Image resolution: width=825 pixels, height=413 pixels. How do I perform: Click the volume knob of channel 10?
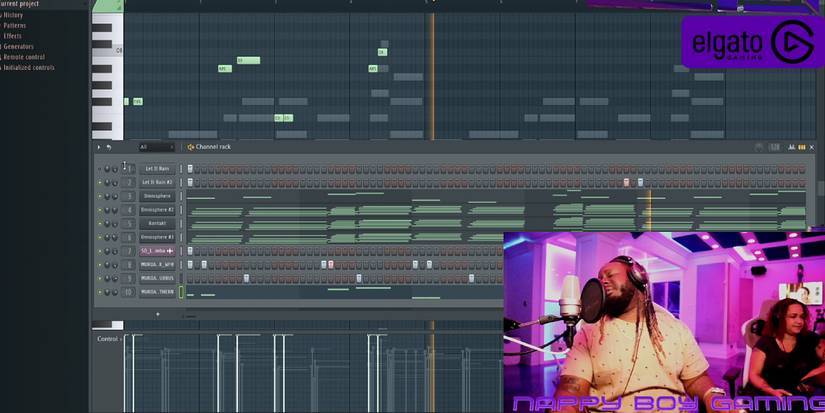115,293
